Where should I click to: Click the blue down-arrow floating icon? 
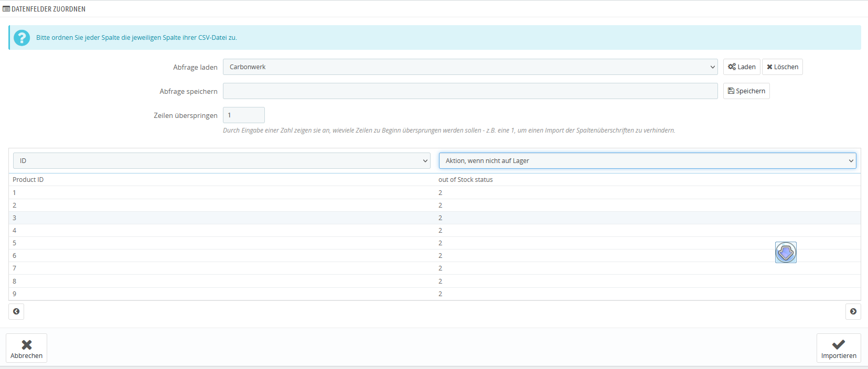click(x=786, y=252)
